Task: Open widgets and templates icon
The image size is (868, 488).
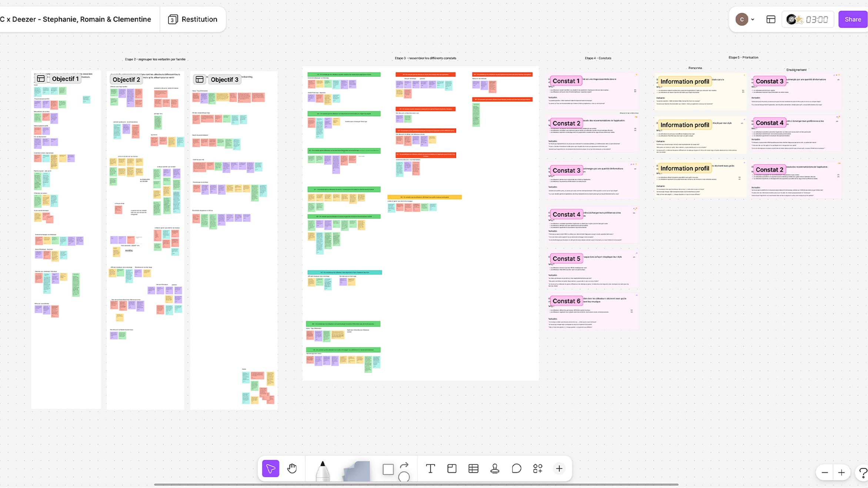Action: click(x=538, y=468)
